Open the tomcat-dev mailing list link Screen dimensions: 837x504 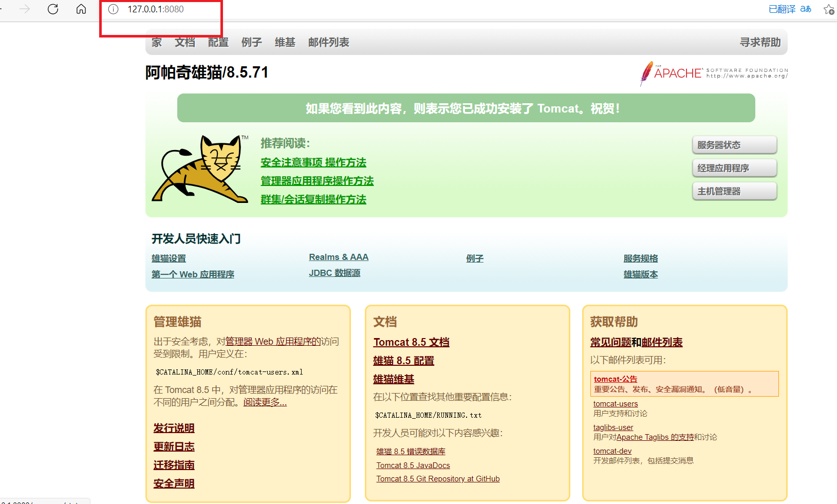[x=612, y=451]
